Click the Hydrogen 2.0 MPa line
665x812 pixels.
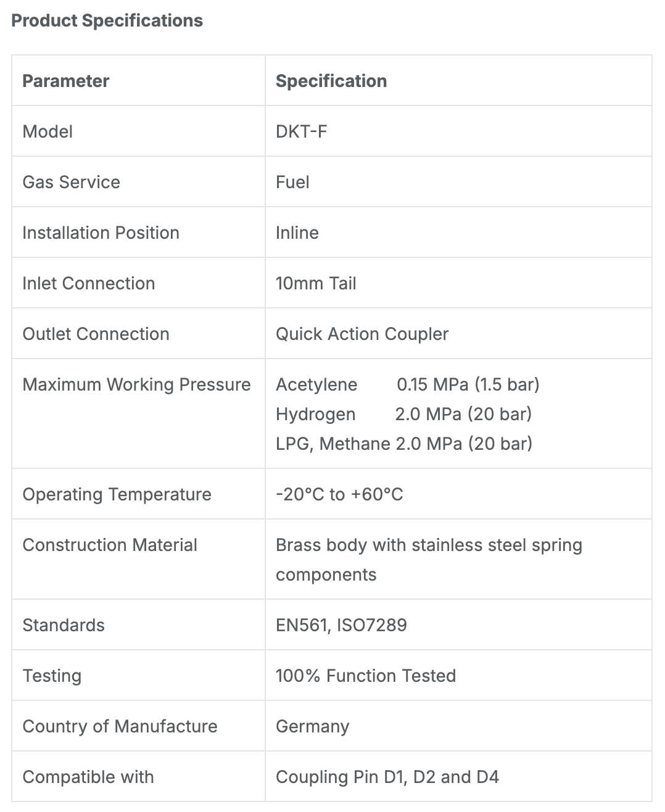pyautogui.click(x=404, y=414)
